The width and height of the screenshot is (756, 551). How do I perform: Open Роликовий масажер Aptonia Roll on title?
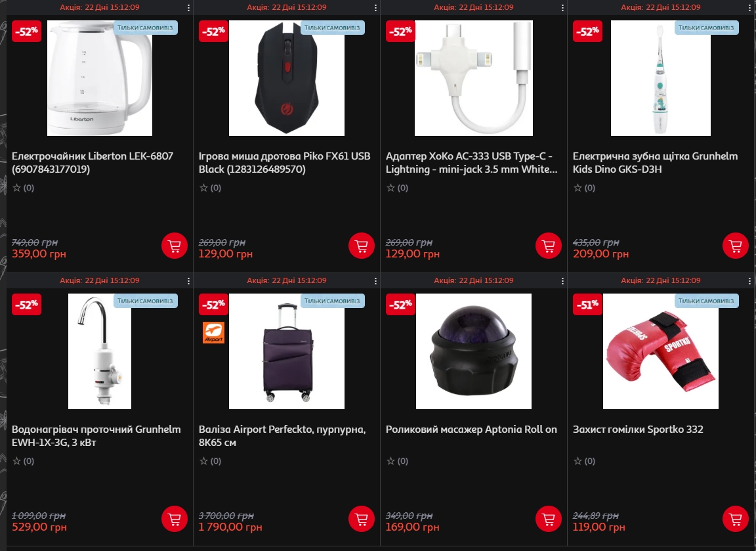(x=471, y=430)
